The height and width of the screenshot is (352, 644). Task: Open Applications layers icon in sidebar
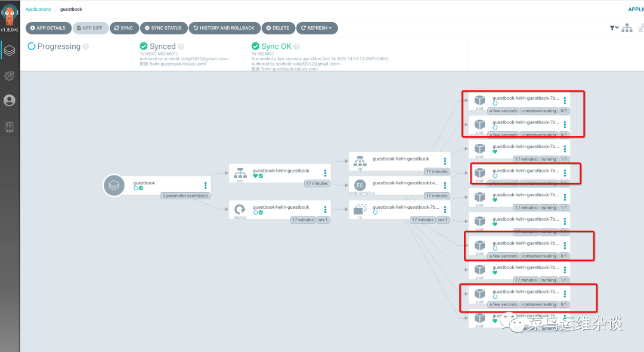pyautogui.click(x=10, y=51)
